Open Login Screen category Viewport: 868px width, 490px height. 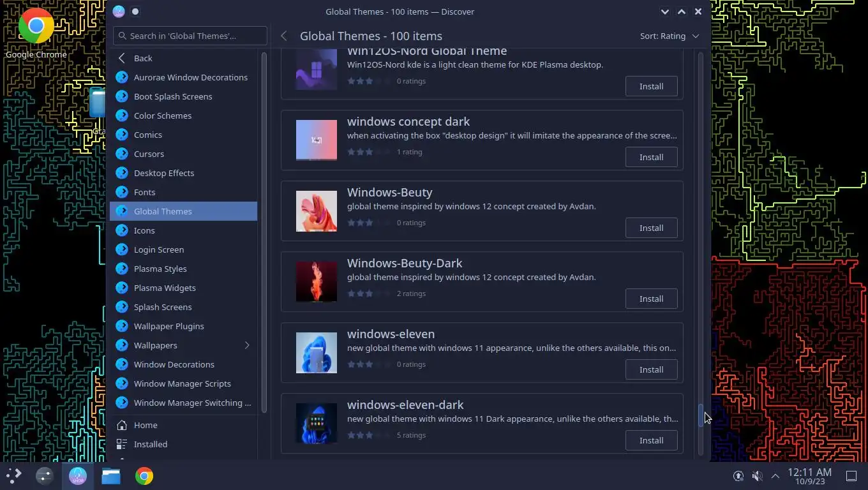183,249
